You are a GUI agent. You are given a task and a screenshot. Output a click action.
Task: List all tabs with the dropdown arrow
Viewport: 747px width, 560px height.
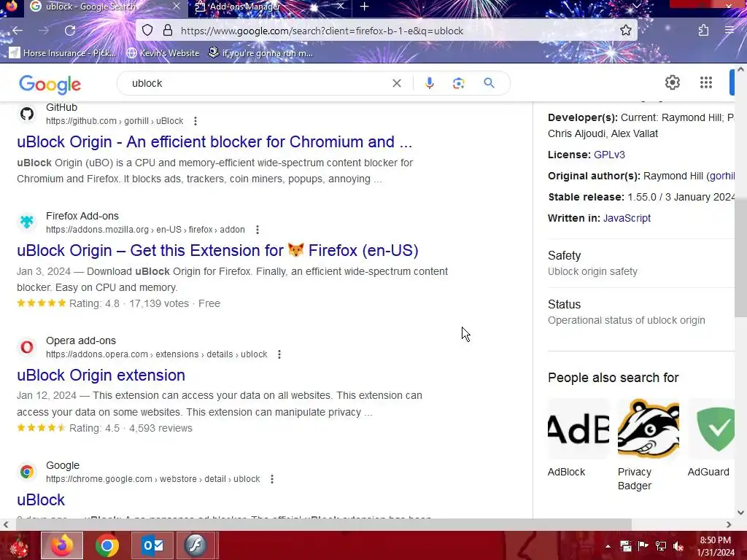click(x=636, y=6)
